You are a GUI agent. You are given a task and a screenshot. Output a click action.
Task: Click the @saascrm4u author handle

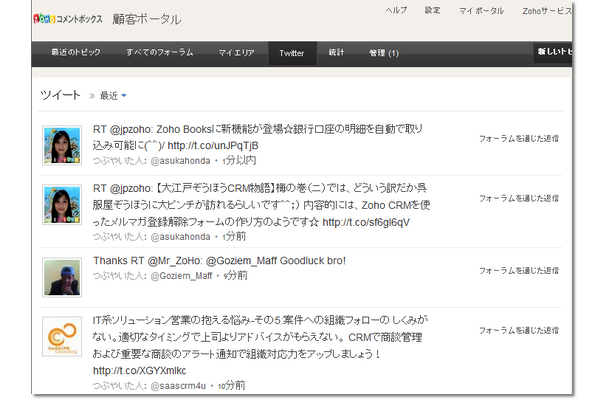[178, 386]
